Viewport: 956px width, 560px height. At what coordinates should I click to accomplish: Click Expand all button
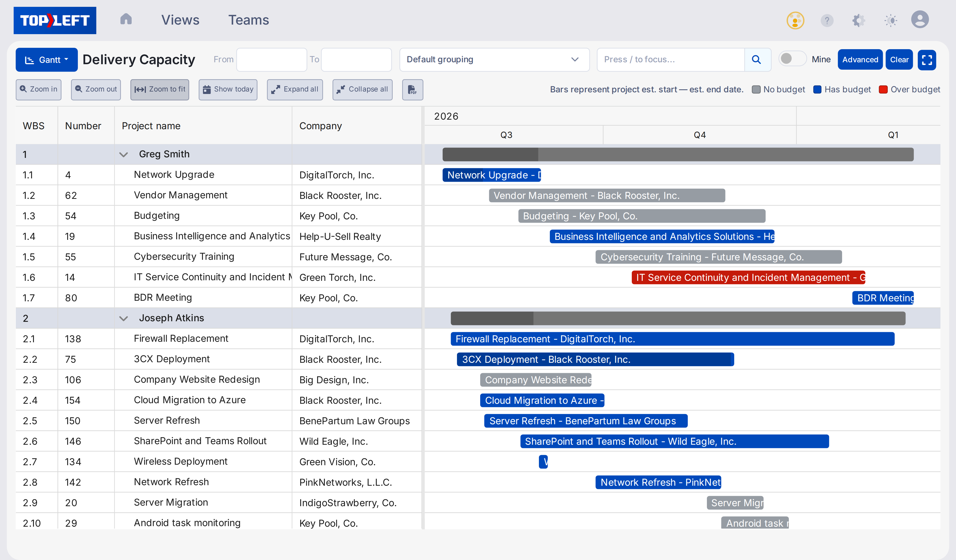pos(295,90)
